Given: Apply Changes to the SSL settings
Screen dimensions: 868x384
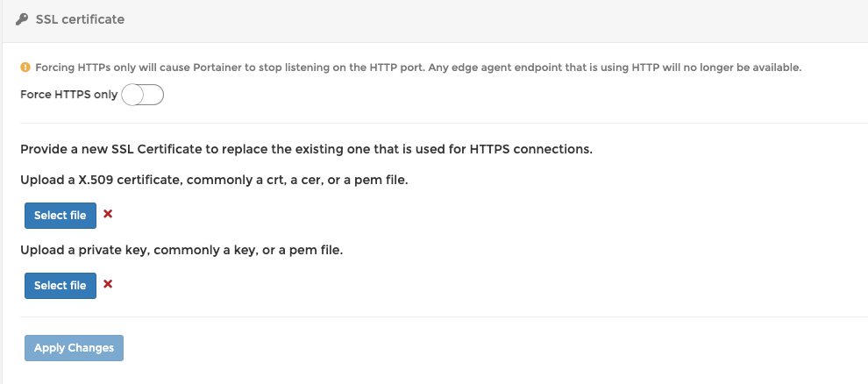Looking at the screenshot, I should tap(74, 348).
